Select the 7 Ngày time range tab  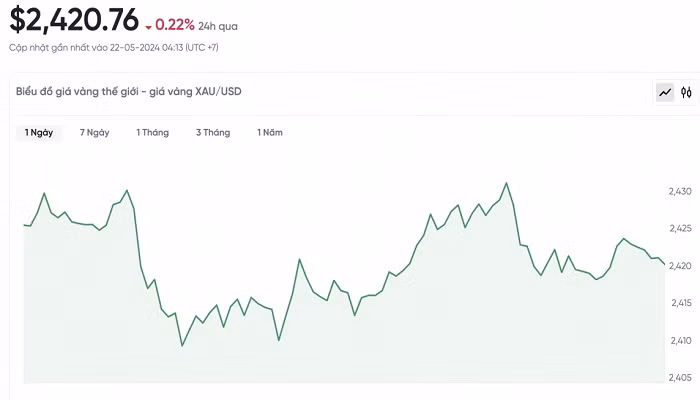click(x=95, y=132)
